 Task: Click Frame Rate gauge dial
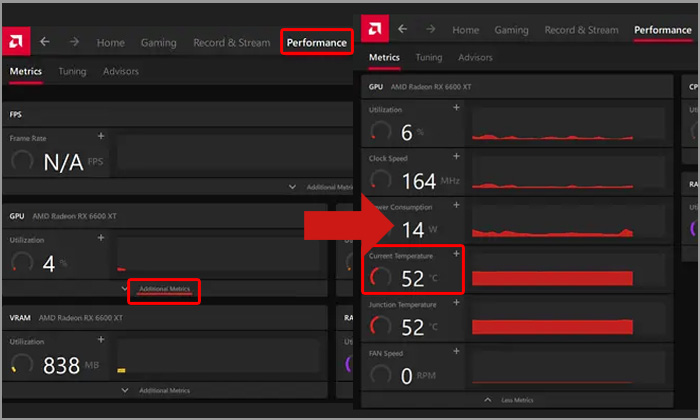click(x=22, y=161)
